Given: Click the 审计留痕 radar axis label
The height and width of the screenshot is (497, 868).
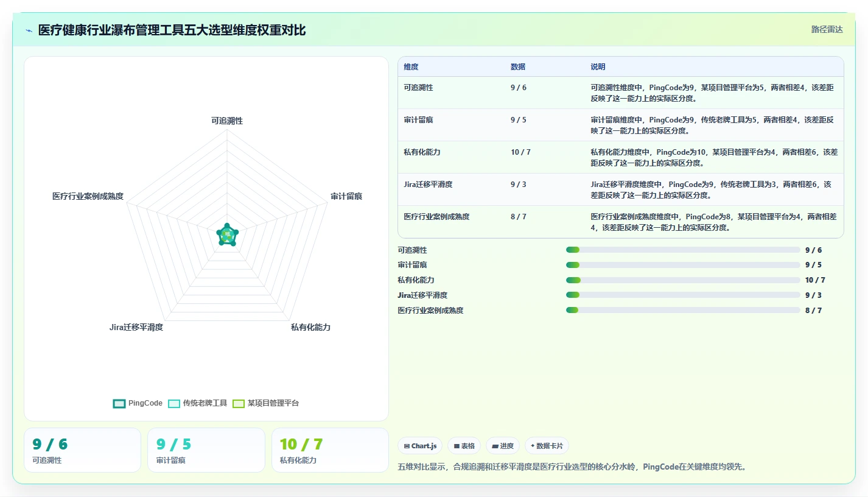Looking at the screenshot, I should coord(346,196).
